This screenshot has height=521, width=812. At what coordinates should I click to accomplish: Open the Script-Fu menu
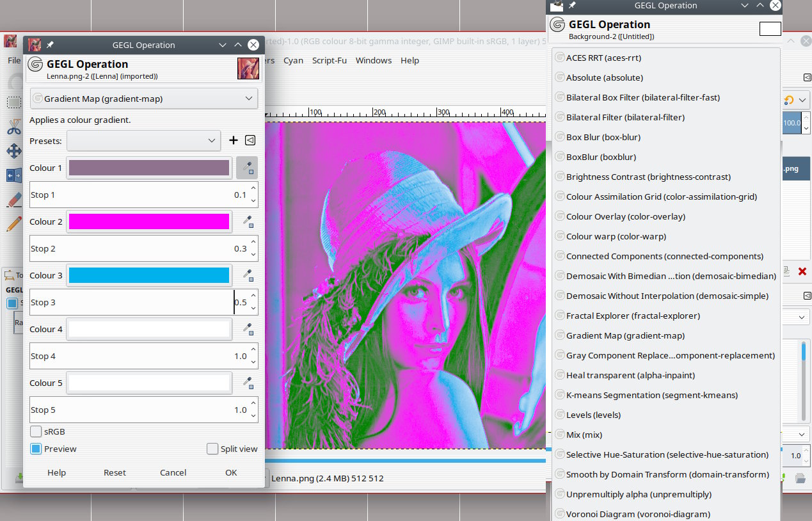coord(330,60)
